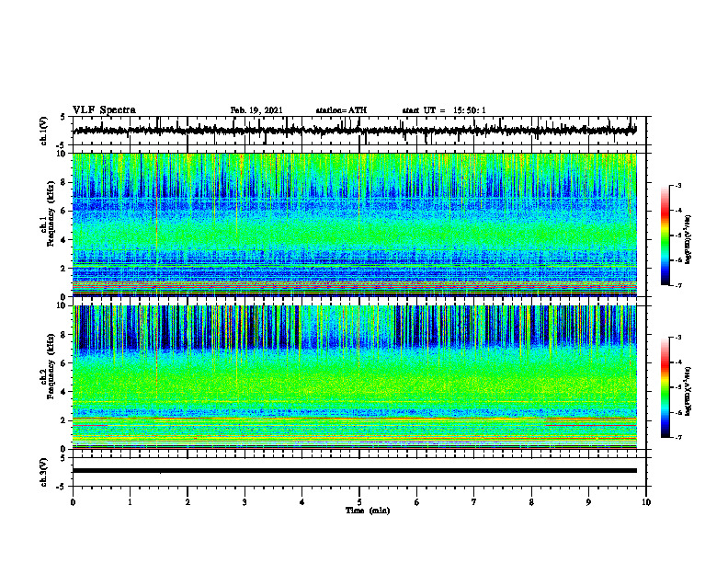Click the 'VLF Spectra' title text
Image resolution: width=728 pixels, height=563 pixels.
point(104,110)
